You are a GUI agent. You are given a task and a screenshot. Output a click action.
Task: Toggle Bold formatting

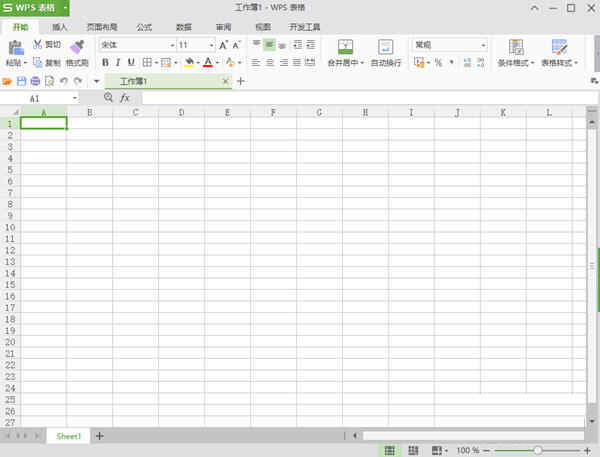105,62
